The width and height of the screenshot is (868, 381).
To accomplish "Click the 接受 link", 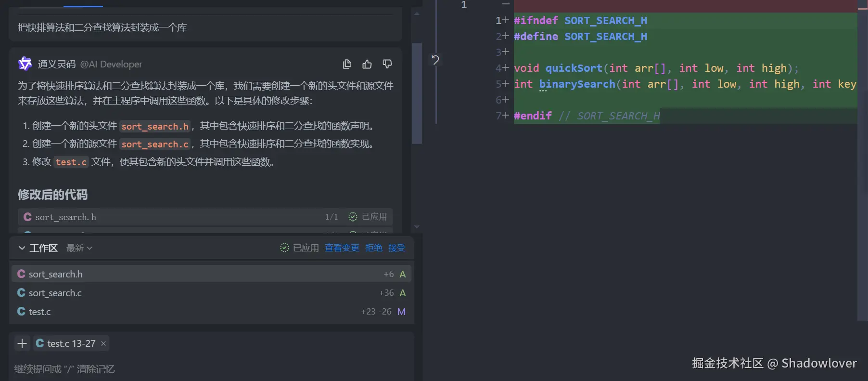I will pyautogui.click(x=397, y=248).
